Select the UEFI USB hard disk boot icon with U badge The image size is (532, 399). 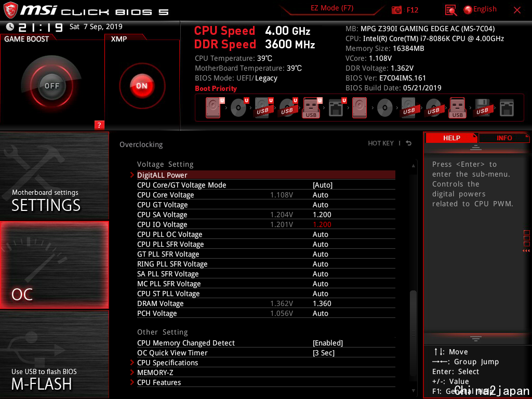coord(264,108)
